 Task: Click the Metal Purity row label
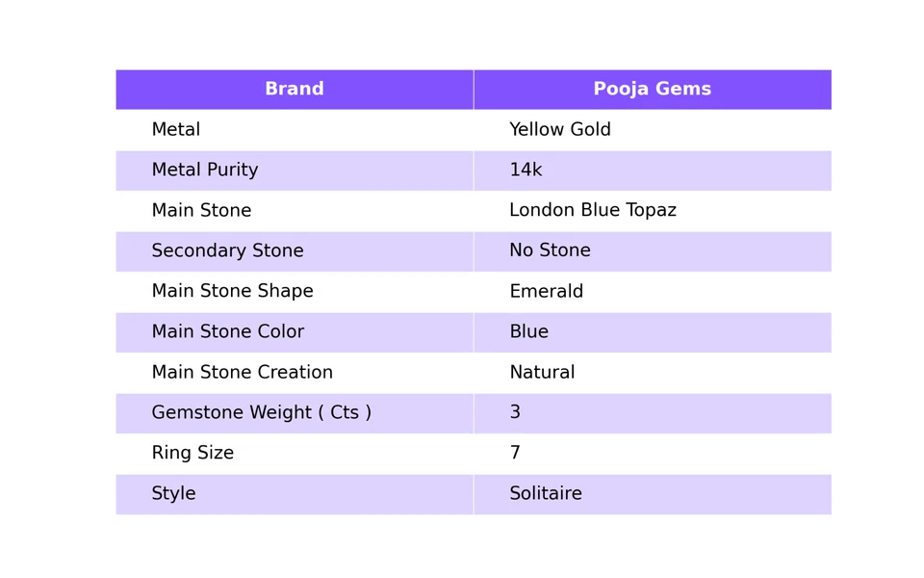point(204,171)
